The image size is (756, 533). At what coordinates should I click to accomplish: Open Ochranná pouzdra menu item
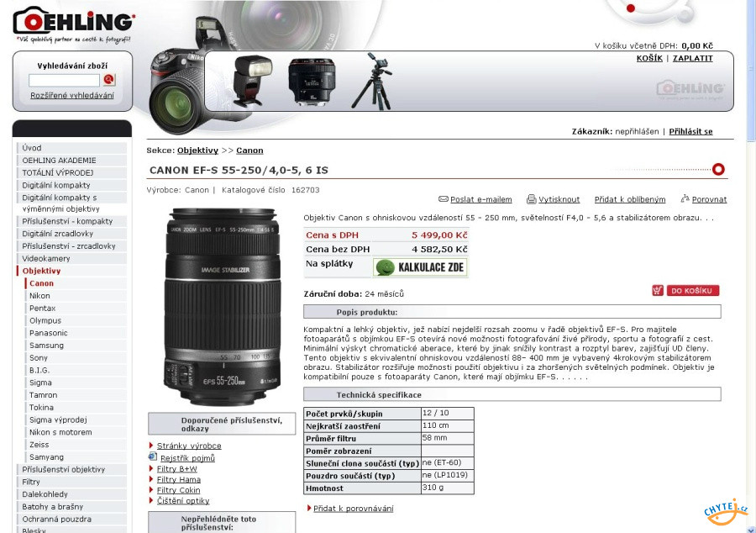tap(72, 520)
